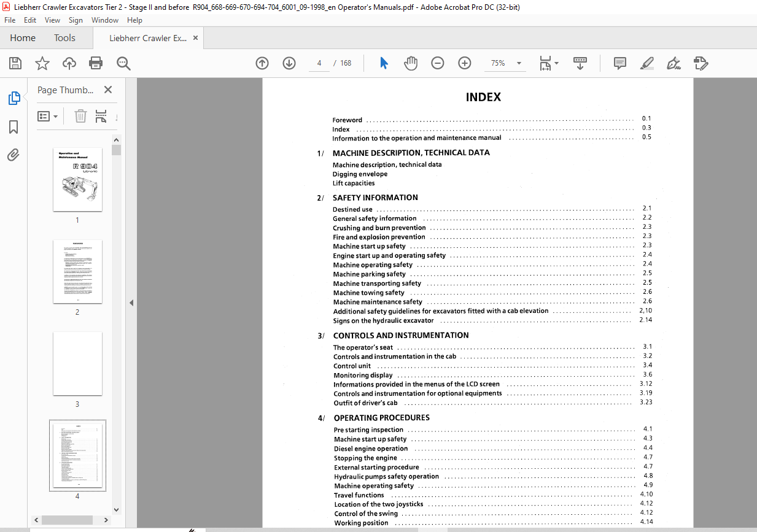Open the Edit menu
Viewport: 757px width, 532px height.
click(30, 20)
